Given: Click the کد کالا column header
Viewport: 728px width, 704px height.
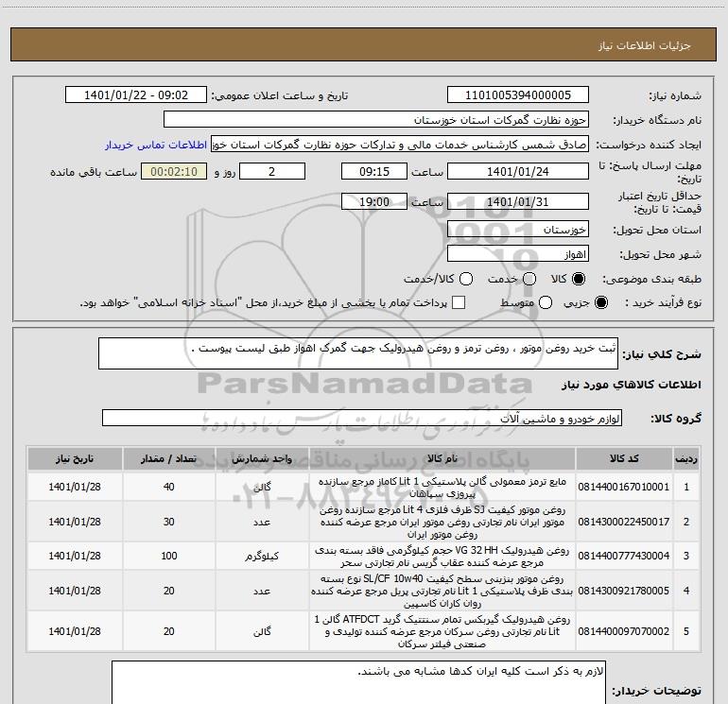Looking at the screenshot, I should pyautogui.click(x=624, y=458).
